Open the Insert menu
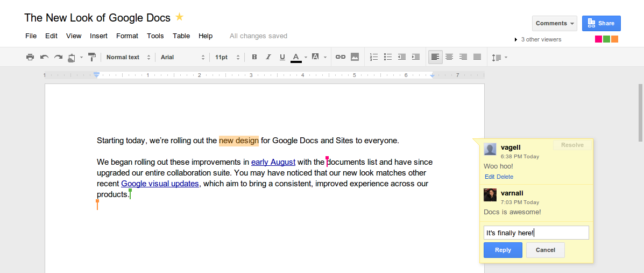The image size is (644, 273). (x=98, y=36)
